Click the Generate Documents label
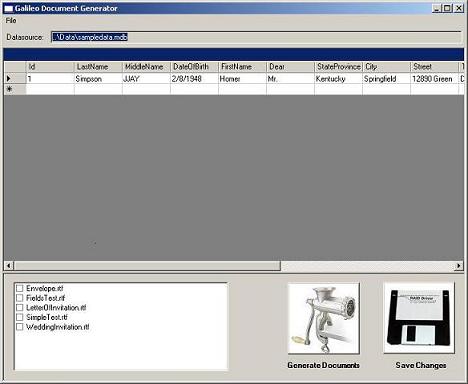Screen dimensions: 468x384 (x=323, y=365)
